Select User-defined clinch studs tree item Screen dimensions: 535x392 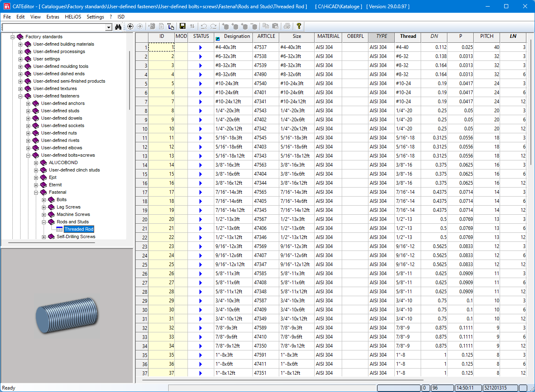(74, 170)
